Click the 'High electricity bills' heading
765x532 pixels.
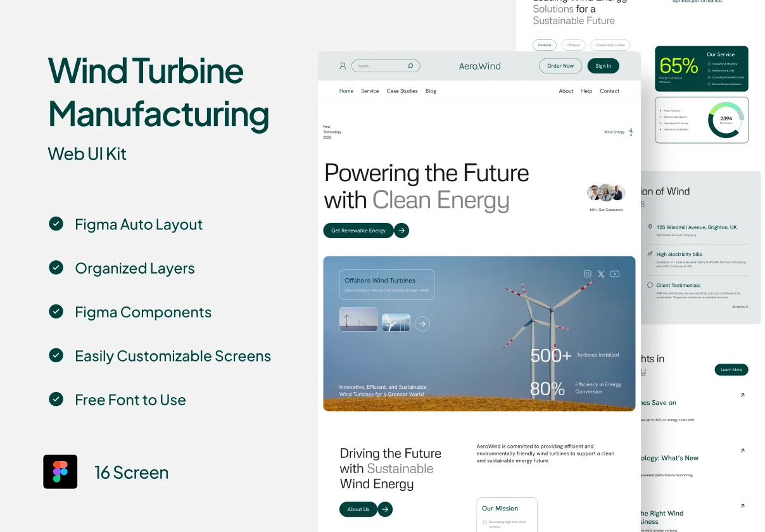(680, 254)
